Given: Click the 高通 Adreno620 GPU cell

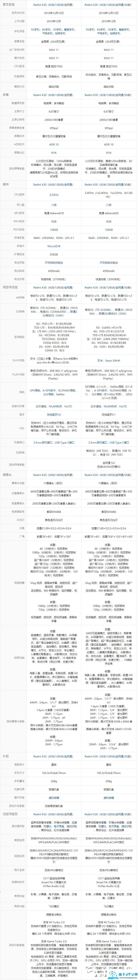Looking at the screenshot, I should [x=108, y=213].
